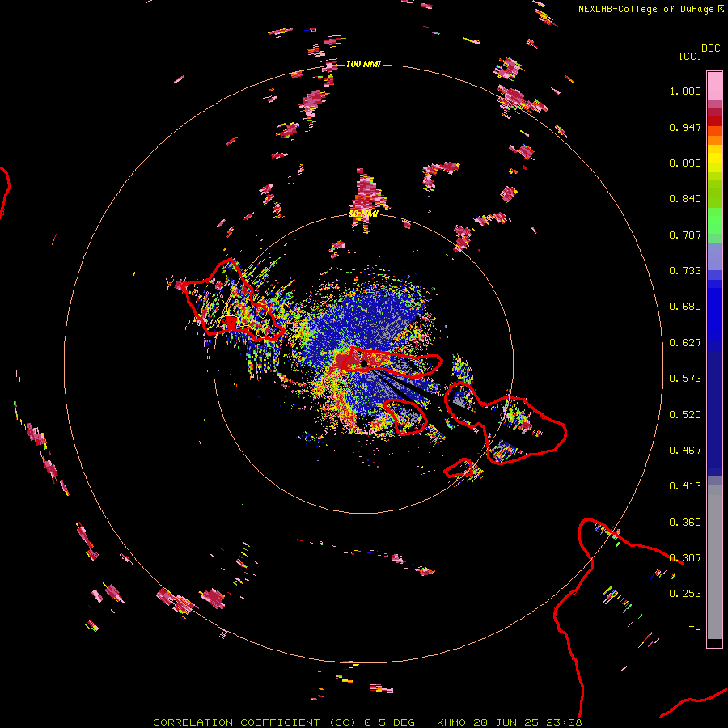Click the 0.840 scale value

[685, 199]
